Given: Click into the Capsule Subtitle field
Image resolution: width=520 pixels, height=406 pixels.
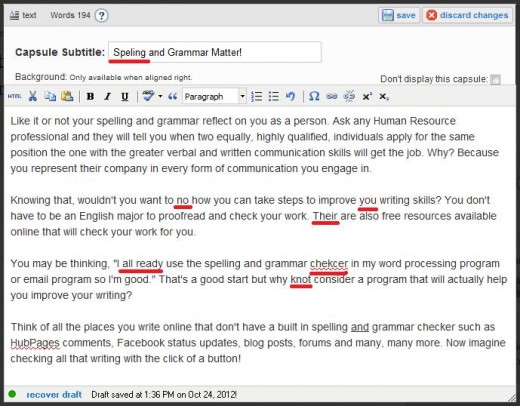Looking at the screenshot, I should [215, 52].
